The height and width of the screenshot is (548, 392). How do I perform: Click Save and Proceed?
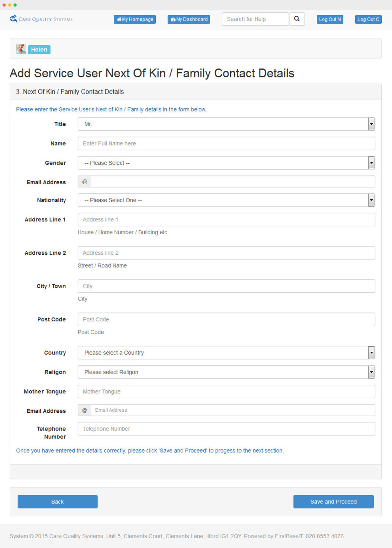coord(333,502)
